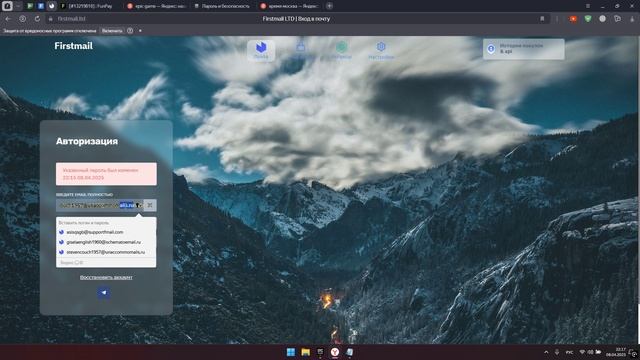Click the Telegram paper-plane button
Image resolution: width=640 pixels, height=360 pixels.
[x=104, y=293]
